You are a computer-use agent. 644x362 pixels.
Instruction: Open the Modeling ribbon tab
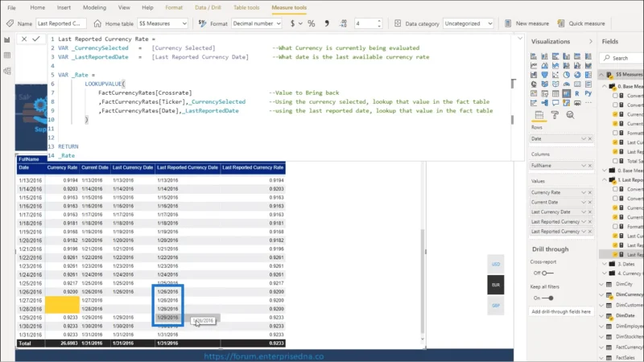pyautogui.click(x=94, y=7)
